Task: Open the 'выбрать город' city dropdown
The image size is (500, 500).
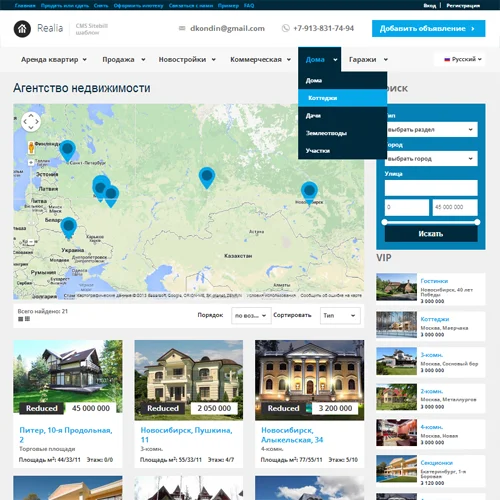Action: (x=431, y=159)
